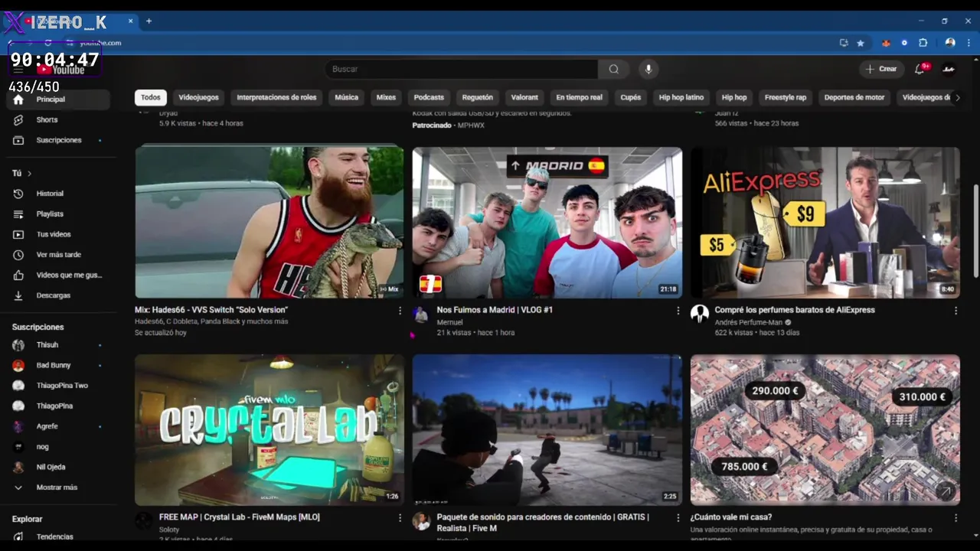Viewport: 980px width, 551px height.
Task: Open Tus videos in the sidebar
Action: 55,234
